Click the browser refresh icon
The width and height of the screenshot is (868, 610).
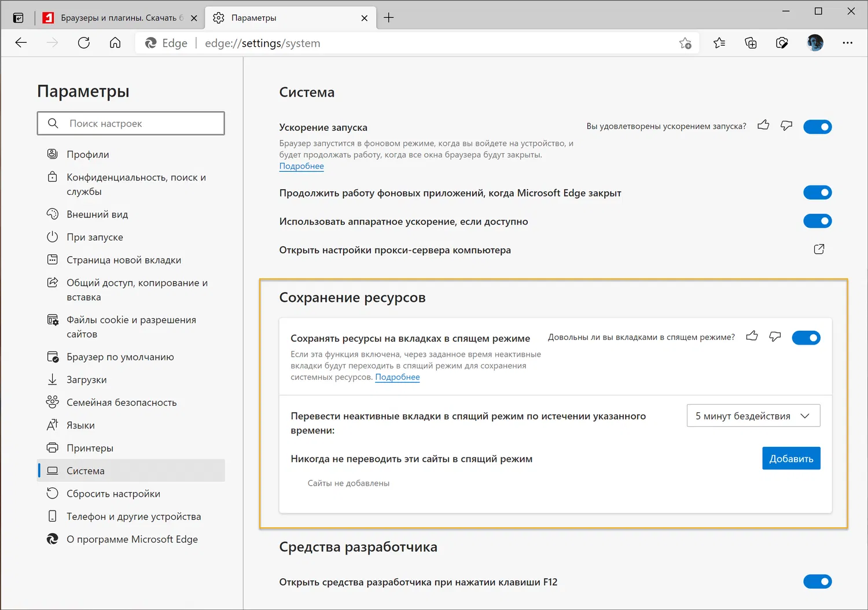point(84,43)
